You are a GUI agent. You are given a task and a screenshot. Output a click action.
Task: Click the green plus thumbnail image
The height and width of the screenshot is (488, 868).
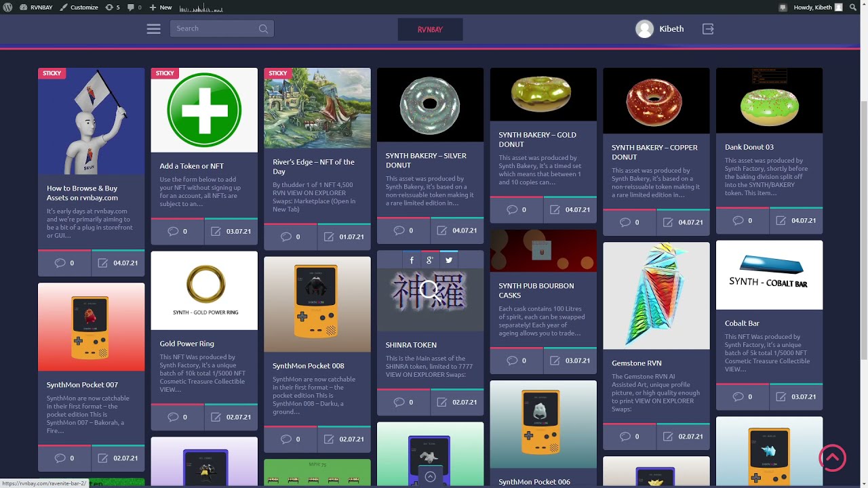pos(204,110)
